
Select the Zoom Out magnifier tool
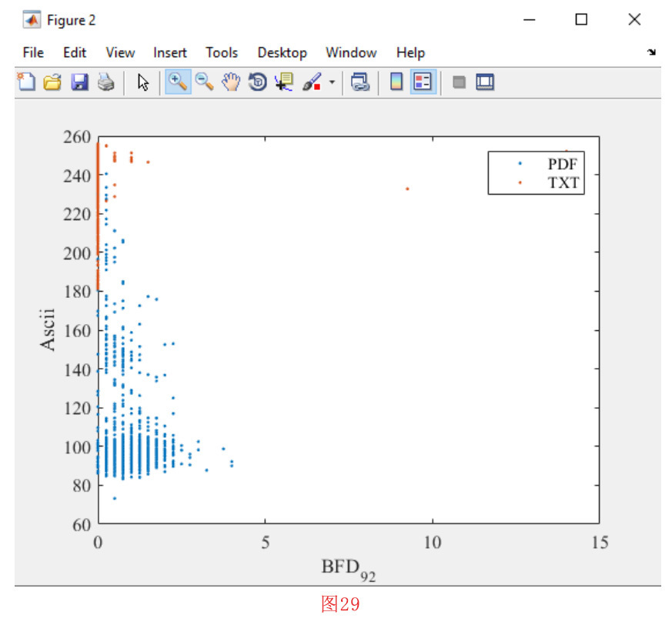(x=204, y=82)
